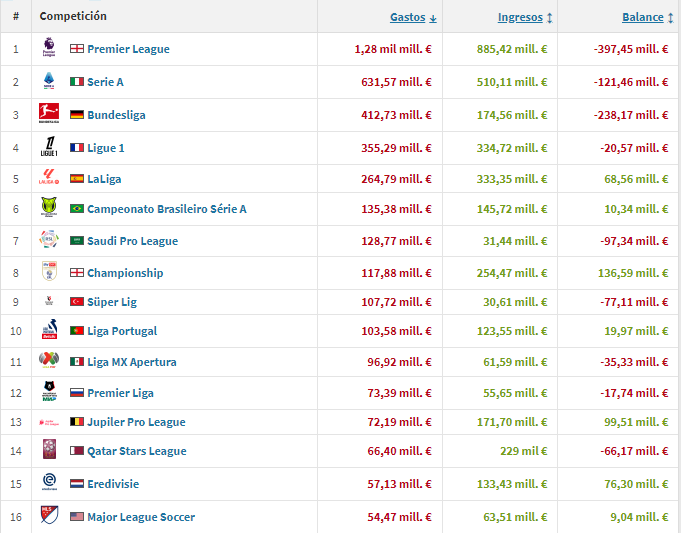This screenshot has width=681, height=533.
Task: Click the LaLiga logo icon
Action: coord(49,177)
